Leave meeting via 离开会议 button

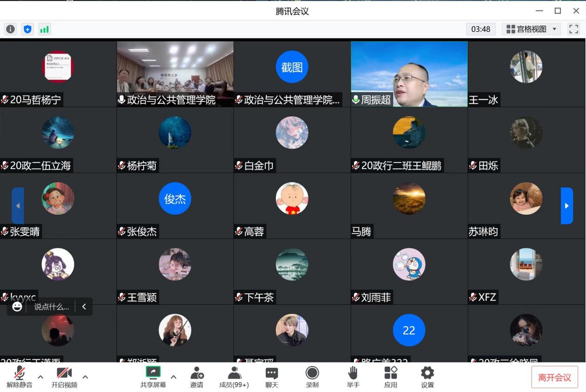(x=554, y=377)
